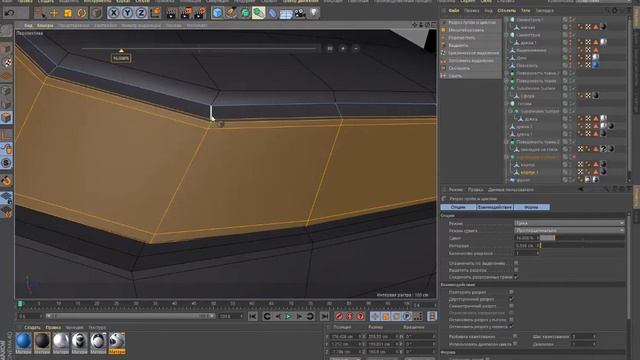Image resolution: width=640 pixels, height=360 pixels.
Task: Open the Камеры menu of the viewport
Action: (x=45, y=25)
